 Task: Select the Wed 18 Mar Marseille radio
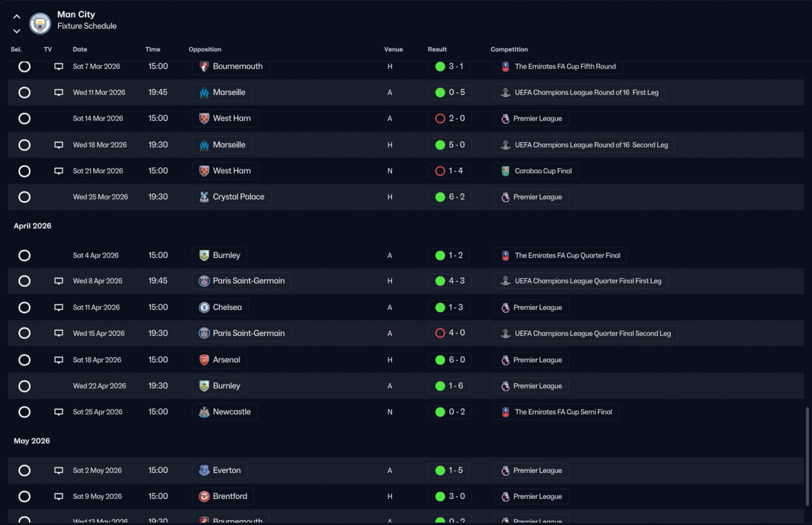24,145
